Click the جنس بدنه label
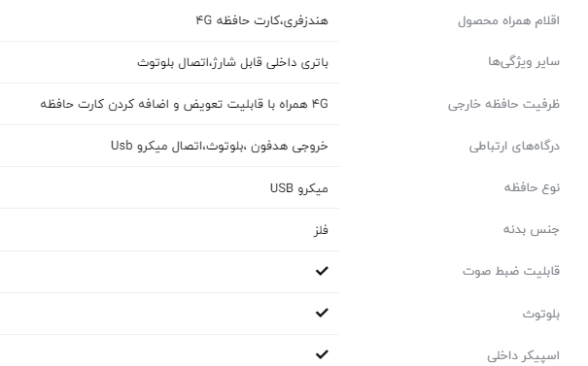588x366 pixels. pyautogui.click(x=532, y=229)
